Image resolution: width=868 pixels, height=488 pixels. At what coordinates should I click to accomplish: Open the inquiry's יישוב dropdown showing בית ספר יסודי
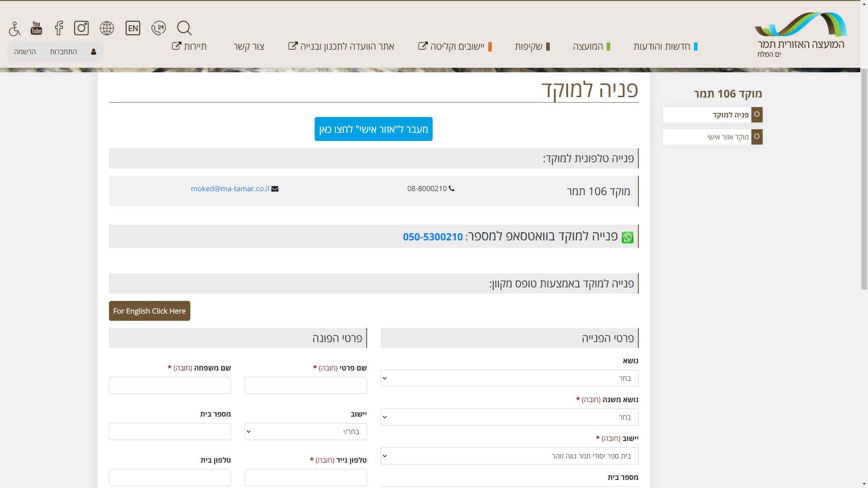click(509, 456)
